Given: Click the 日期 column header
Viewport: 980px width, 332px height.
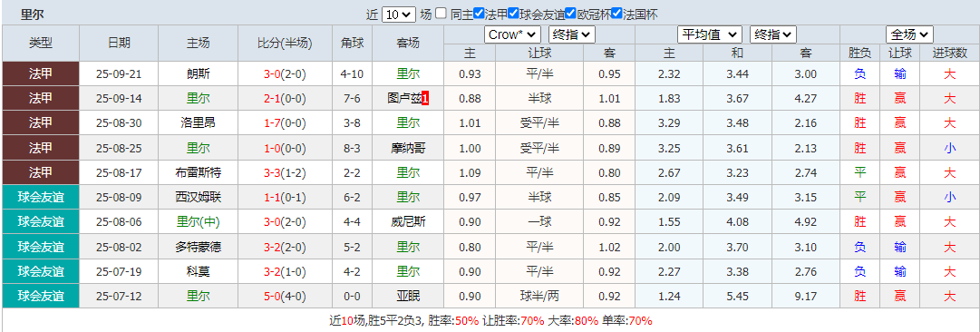Looking at the screenshot, I should [x=119, y=44].
